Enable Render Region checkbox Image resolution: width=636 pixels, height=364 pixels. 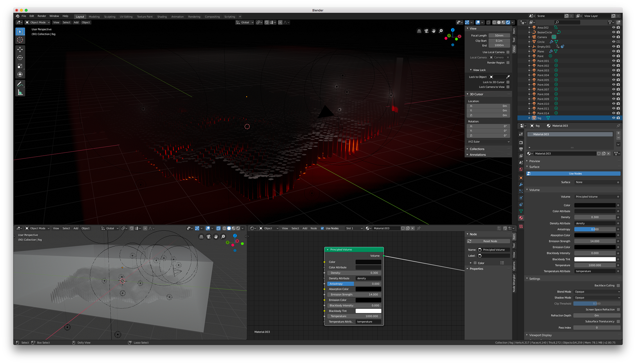tap(508, 63)
